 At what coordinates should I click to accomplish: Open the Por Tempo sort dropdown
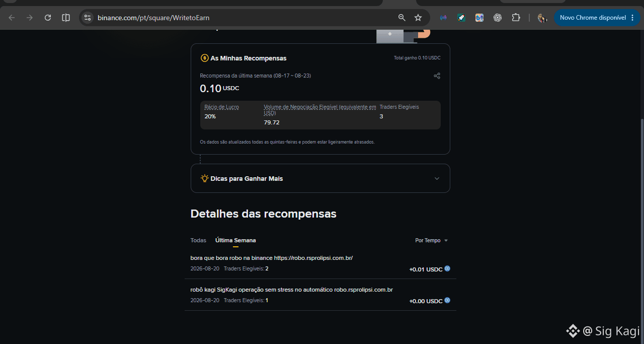coord(431,240)
